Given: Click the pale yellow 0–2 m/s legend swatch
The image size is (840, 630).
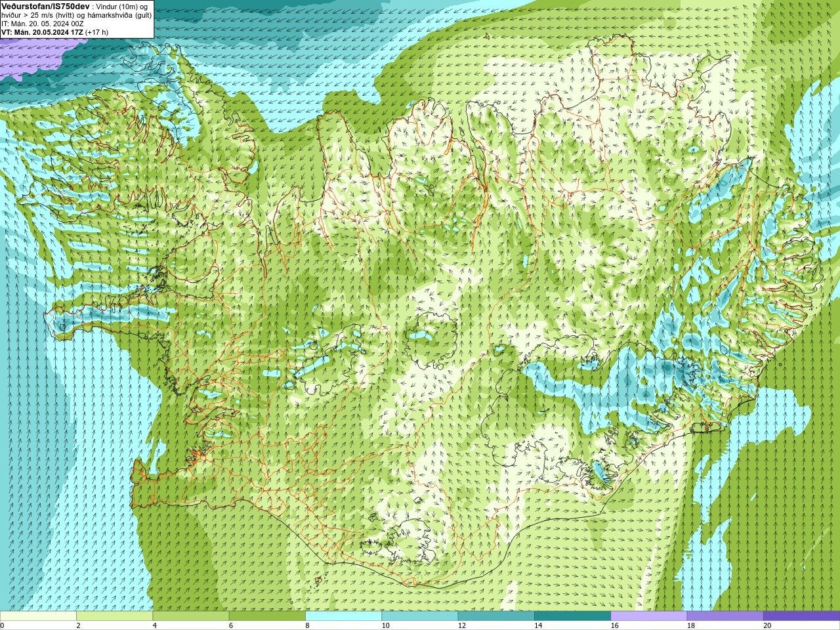Looking at the screenshot, I should click(x=38, y=616).
